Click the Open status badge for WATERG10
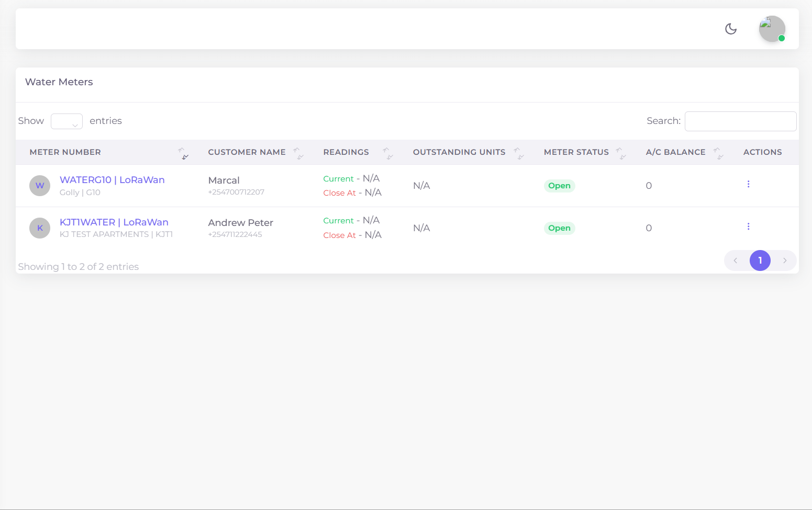Screen dimensions: 812x510 click(x=559, y=186)
